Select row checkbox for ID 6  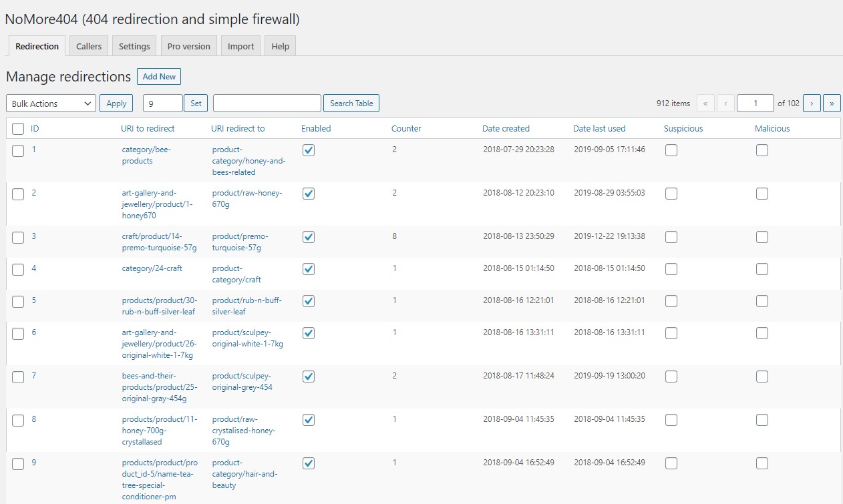pos(18,334)
